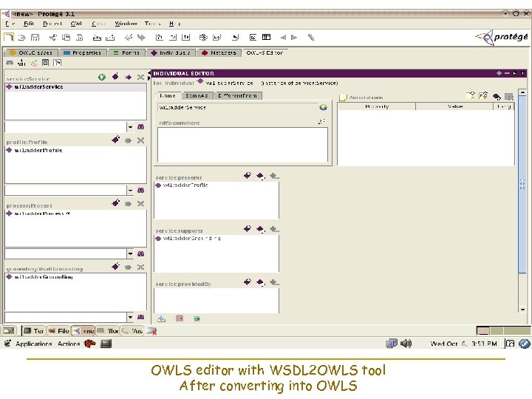Image resolution: width=532 pixels, height=399 pixels.
Task: Create instance icon in process:Process panel
Action: 115,203
